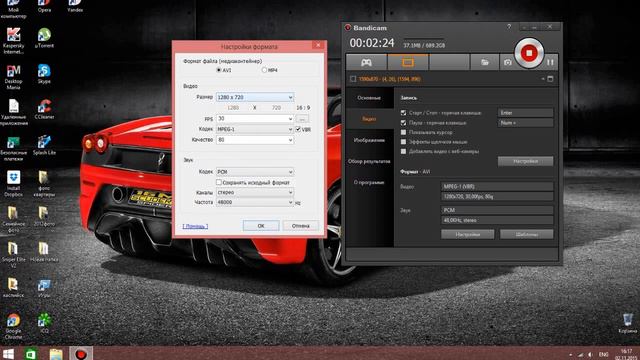Enable mouse click effects checkbox
The width and height of the screenshot is (640, 360).
[x=403, y=142]
